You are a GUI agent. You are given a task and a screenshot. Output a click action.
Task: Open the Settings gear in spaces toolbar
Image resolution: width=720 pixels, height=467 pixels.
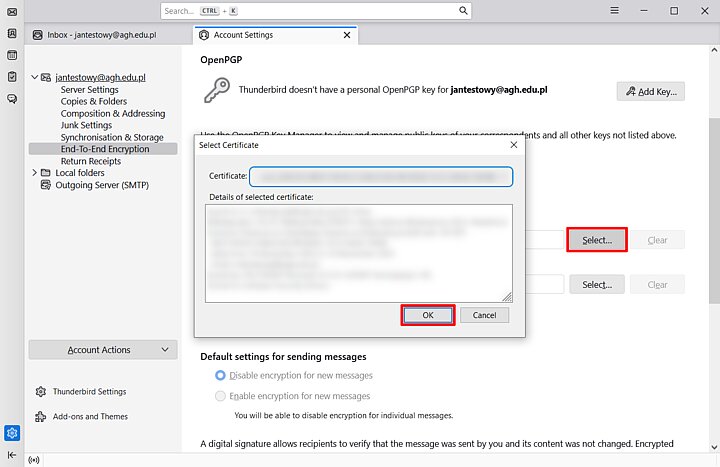pos(12,433)
